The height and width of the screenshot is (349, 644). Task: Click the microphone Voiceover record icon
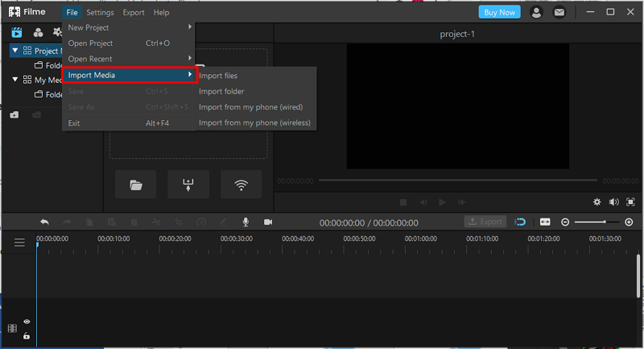pyautogui.click(x=246, y=222)
